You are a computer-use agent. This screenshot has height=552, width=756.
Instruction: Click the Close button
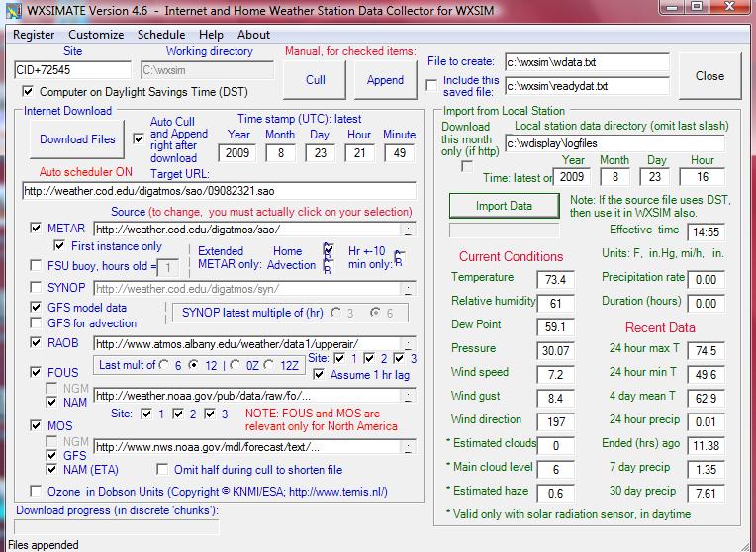coord(709,76)
